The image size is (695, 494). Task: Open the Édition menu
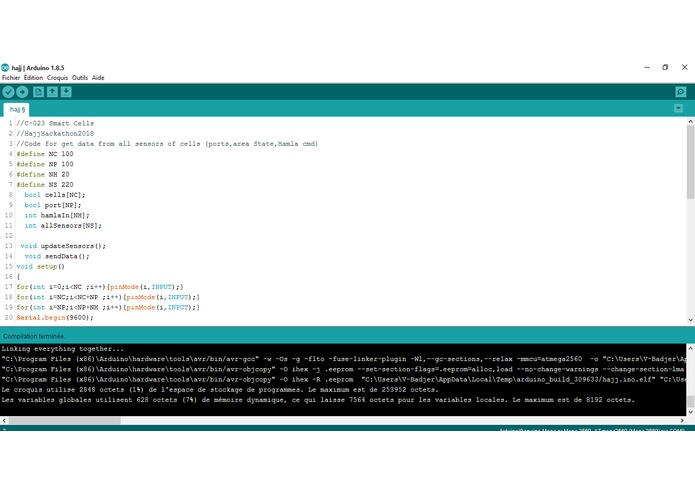click(x=33, y=78)
